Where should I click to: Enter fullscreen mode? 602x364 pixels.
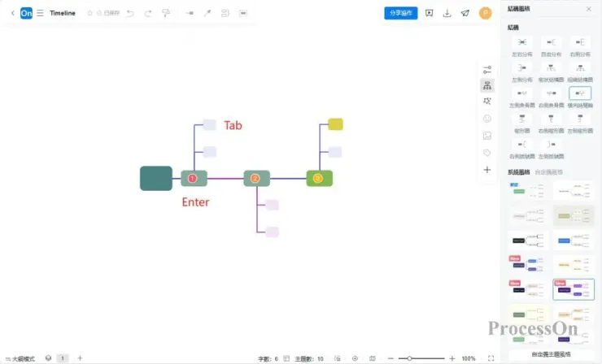click(491, 358)
